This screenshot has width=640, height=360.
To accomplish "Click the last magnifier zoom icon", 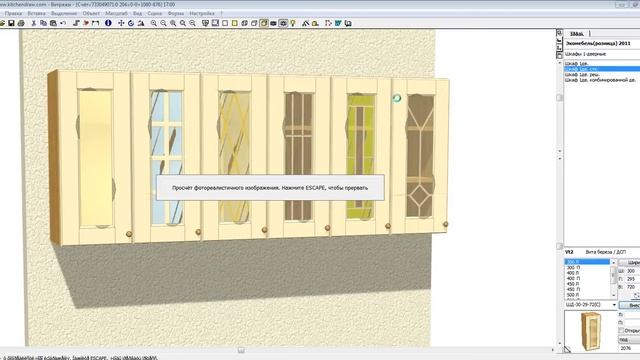I will click(192, 23).
